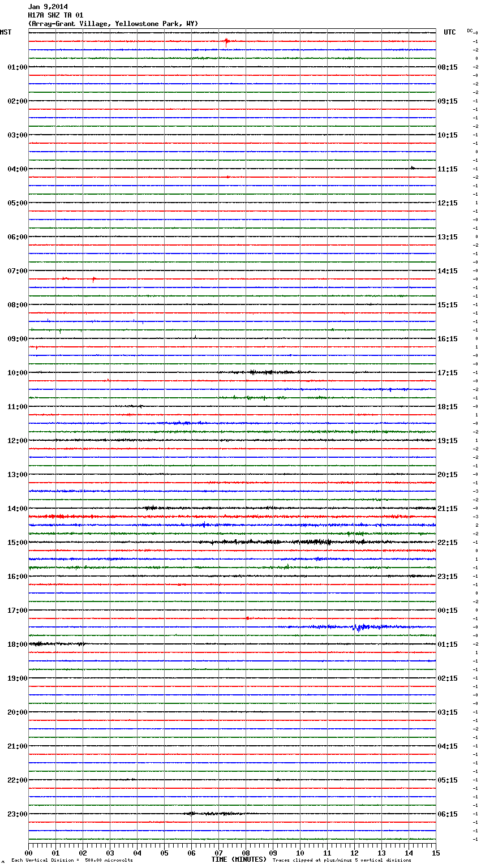
Task: Click the "09:15" UTC time label
Action: click(448, 101)
